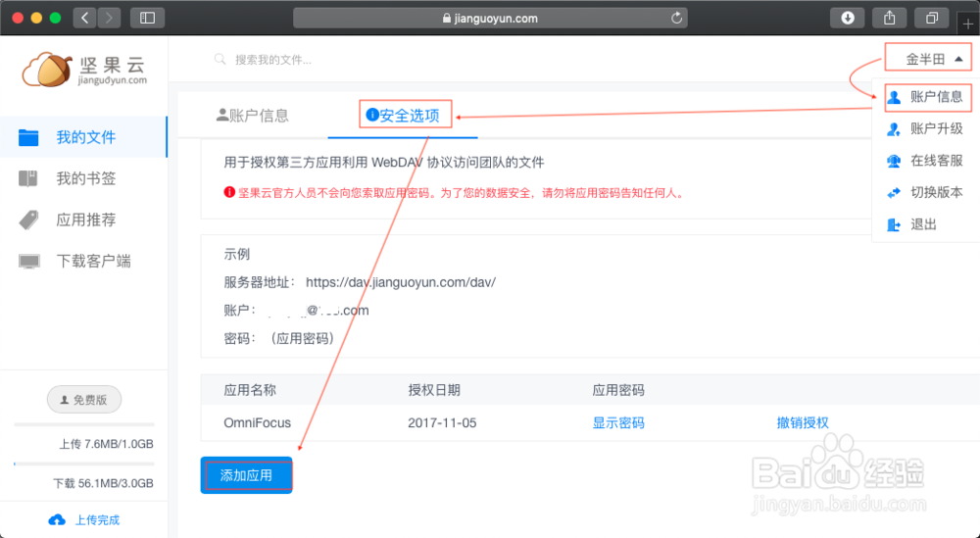Choose 切换版本 from the user menu
The image size is (980, 538).
pyautogui.click(x=926, y=192)
